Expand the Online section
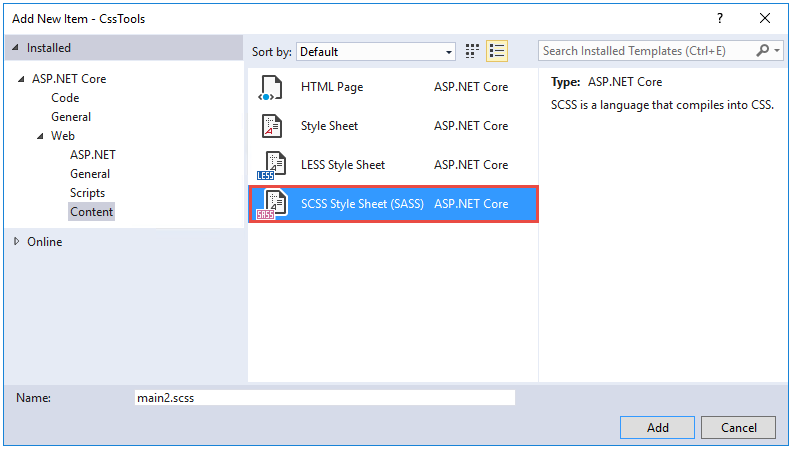This screenshot has height=450, width=792. tap(17, 241)
